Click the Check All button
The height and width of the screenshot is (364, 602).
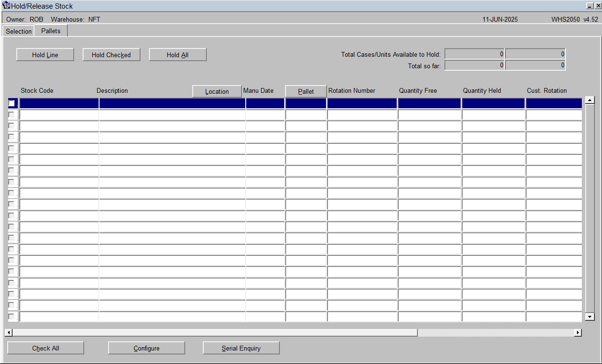(x=46, y=348)
